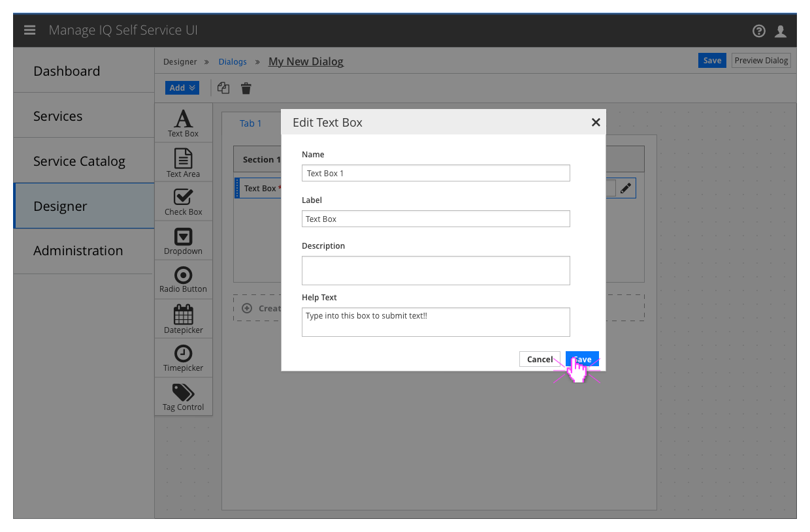Screen dimensions: 810x532
Task: Click the user profile icon
Action: 781,30
